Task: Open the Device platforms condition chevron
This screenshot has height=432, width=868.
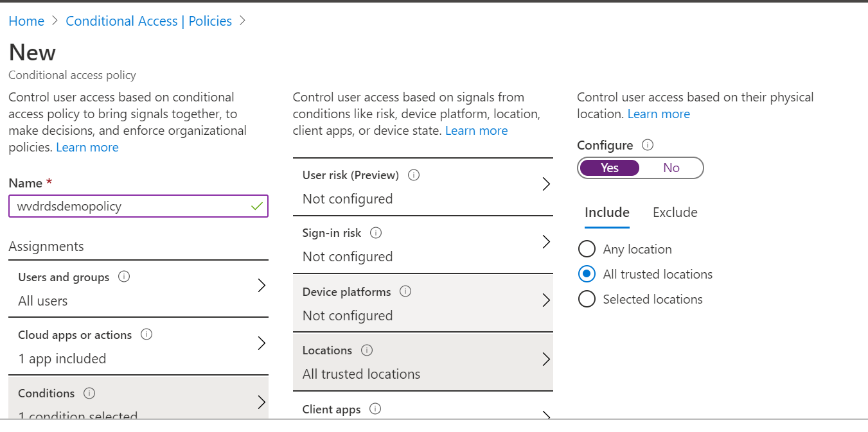Action: [546, 300]
